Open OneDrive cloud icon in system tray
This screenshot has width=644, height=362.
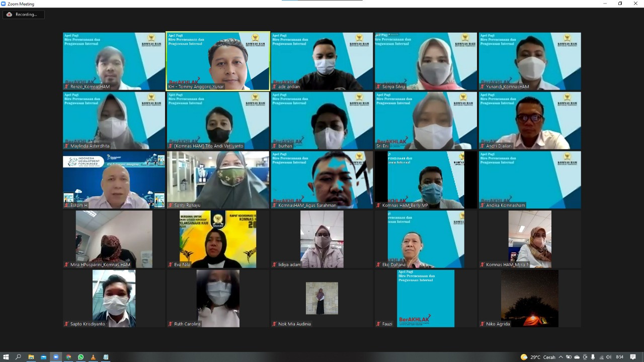point(577,357)
